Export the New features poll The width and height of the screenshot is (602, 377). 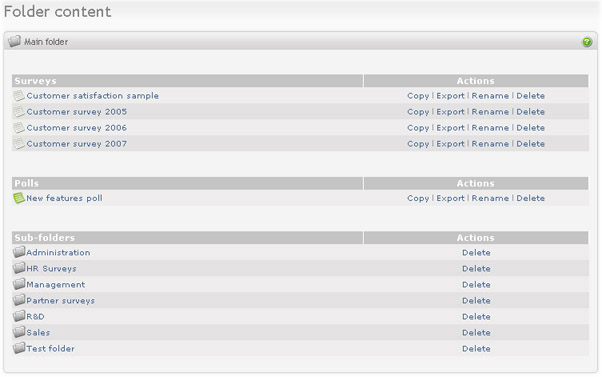(x=450, y=198)
